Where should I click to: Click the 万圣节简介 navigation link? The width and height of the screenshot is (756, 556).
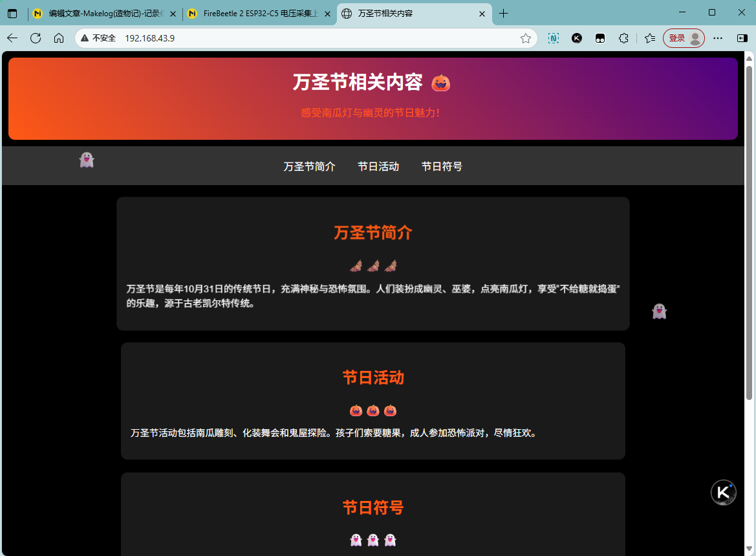pyautogui.click(x=309, y=166)
